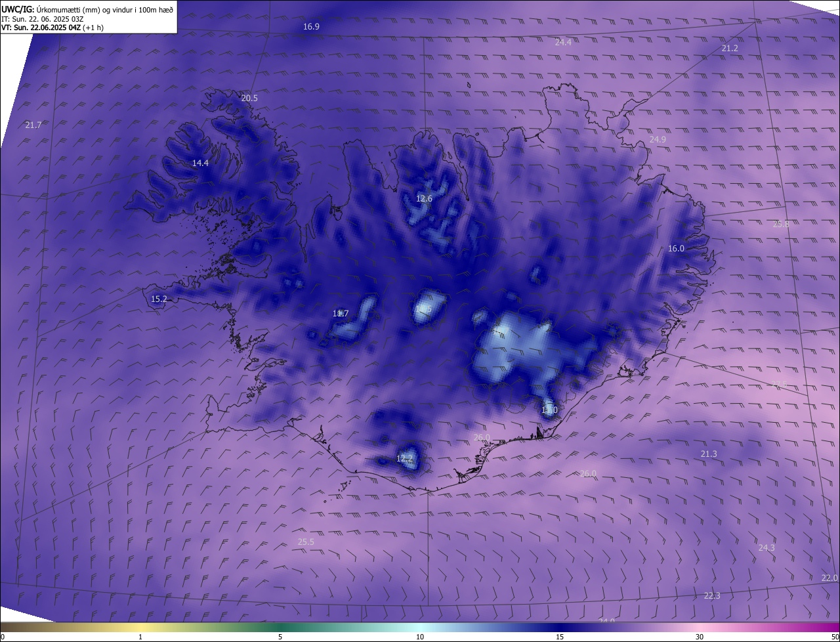Screen dimensions: 840x642
Task: Click the 22.0 value label
Action: point(829,578)
